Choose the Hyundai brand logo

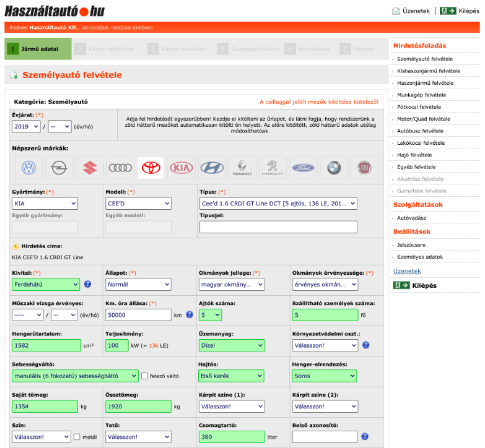click(x=212, y=168)
